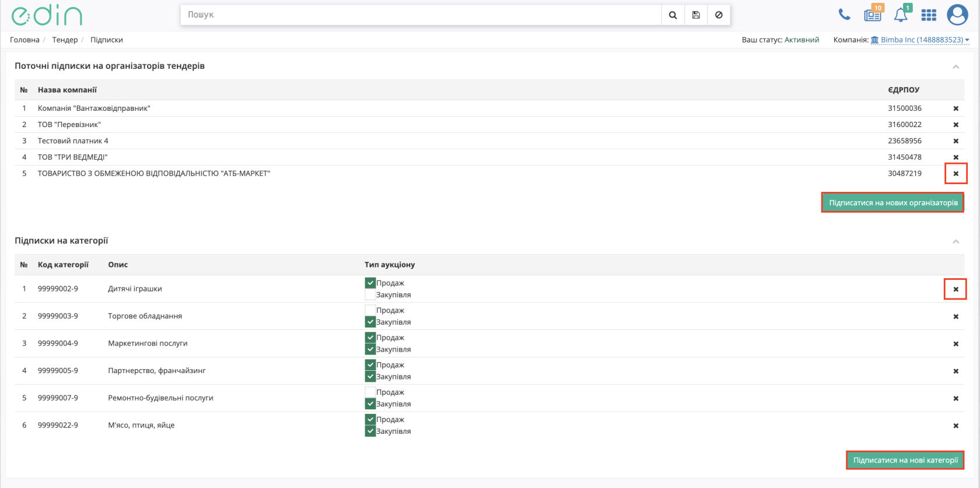Open the user profile avatar

point(957,15)
